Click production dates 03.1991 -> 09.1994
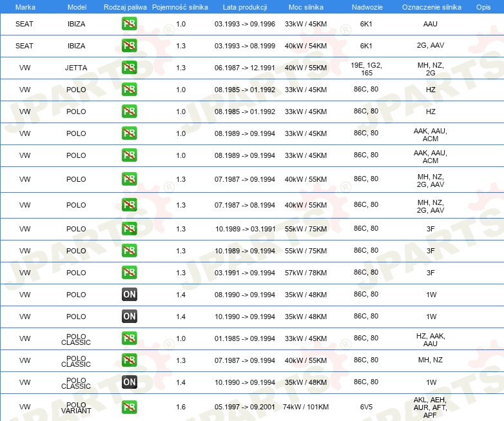 [245, 273]
